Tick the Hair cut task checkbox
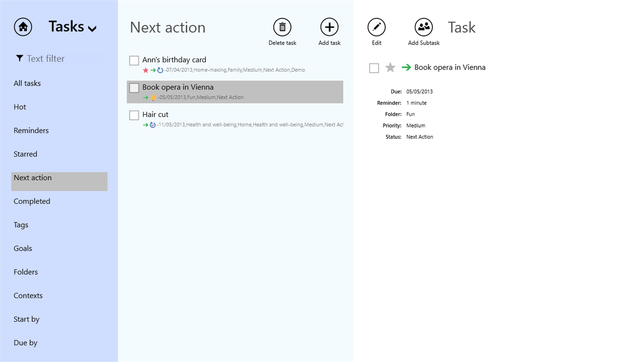The height and width of the screenshot is (362, 644). (134, 115)
